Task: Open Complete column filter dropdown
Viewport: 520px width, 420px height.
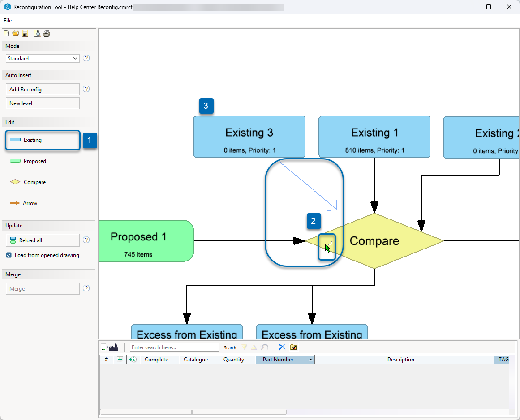Action: 175,360
